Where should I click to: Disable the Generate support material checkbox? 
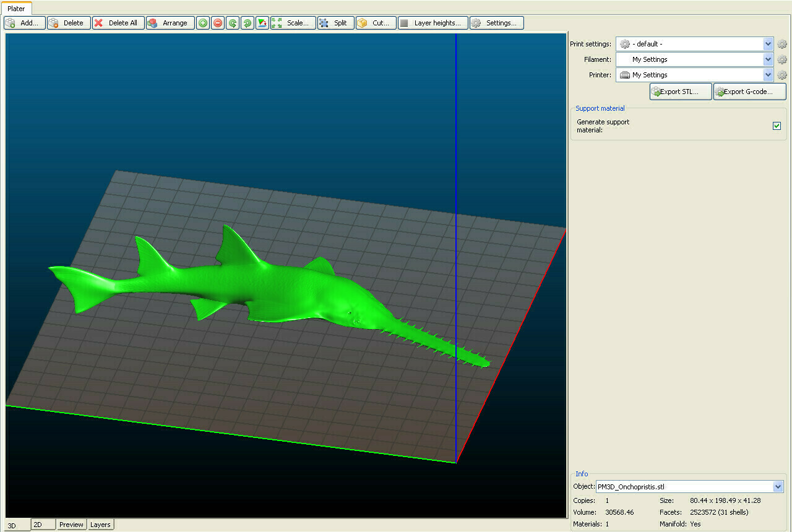[x=777, y=126]
